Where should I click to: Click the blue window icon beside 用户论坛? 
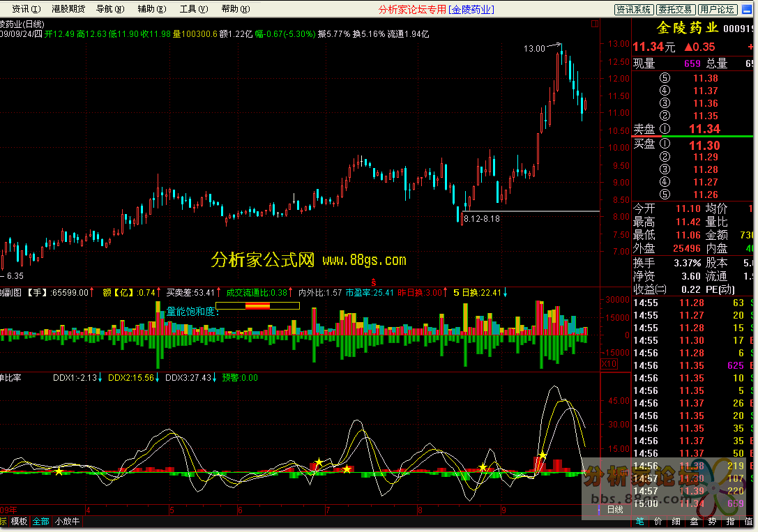click(747, 9)
